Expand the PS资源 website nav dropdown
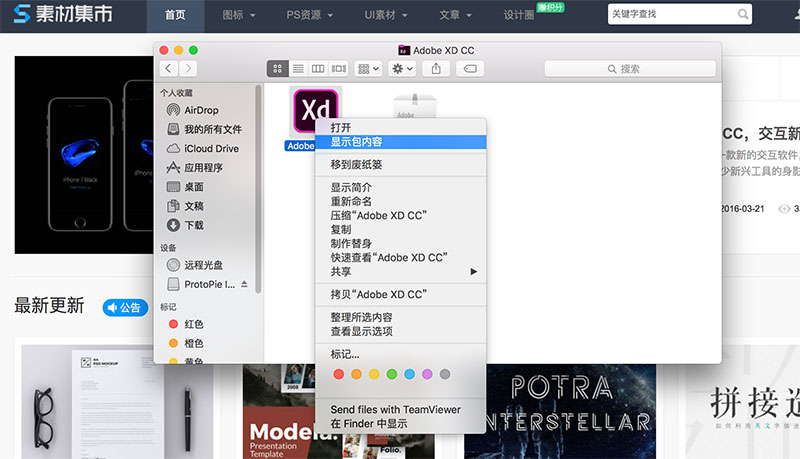The image size is (800, 459). coord(310,15)
